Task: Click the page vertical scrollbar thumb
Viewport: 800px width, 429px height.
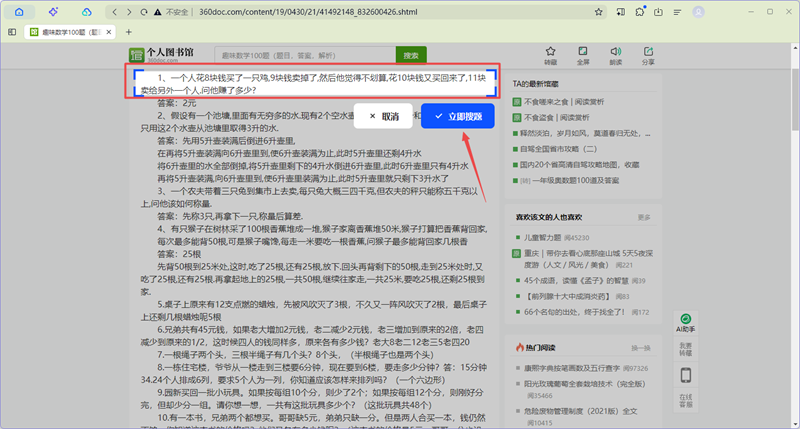Action: pos(795,99)
